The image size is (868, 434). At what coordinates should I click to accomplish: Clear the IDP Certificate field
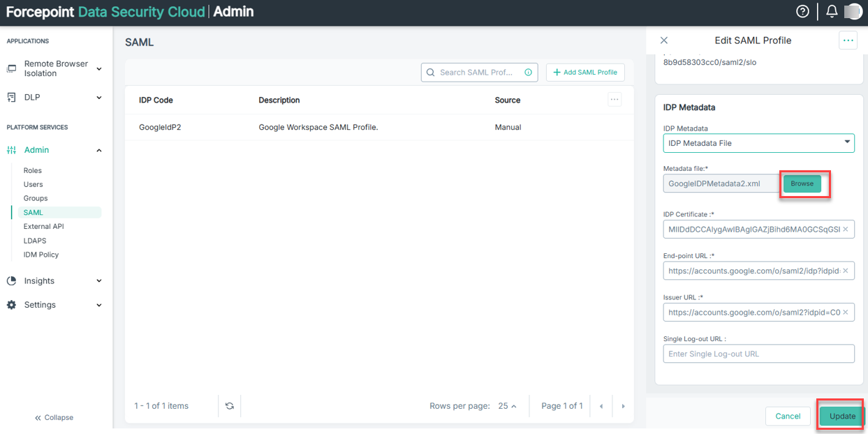(846, 230)
